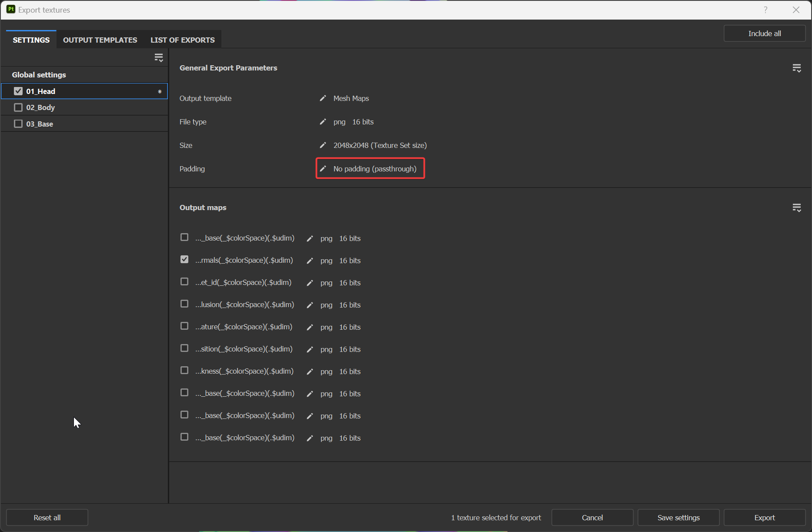Switch to the OUTPUT TEMPLATES tab
The image size is (812, 532).
click(100, 40)
